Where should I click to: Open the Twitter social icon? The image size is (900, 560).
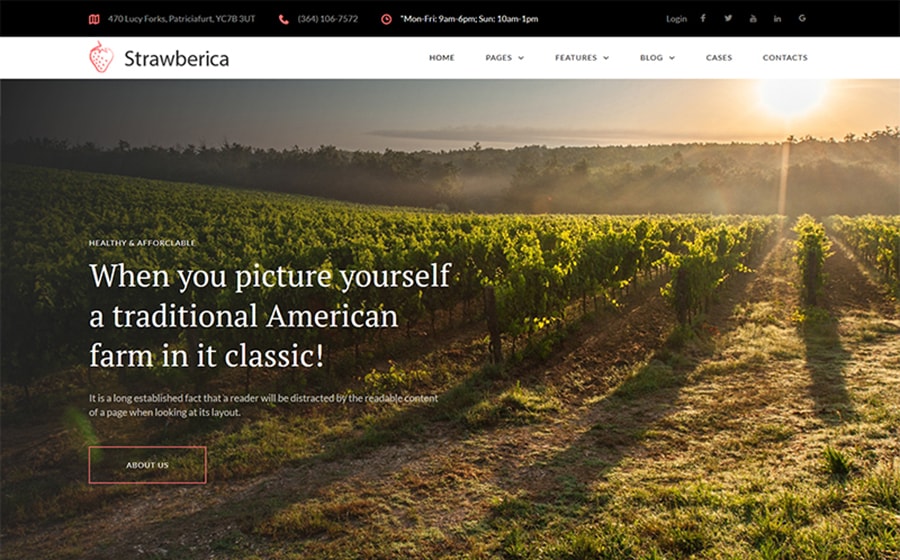coord(728,18)
